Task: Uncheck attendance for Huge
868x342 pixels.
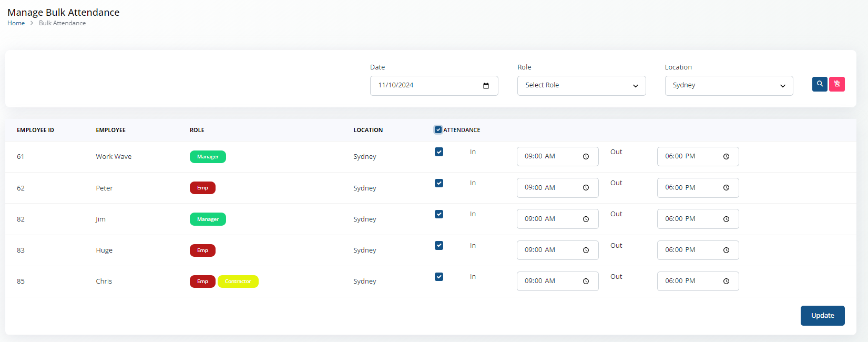Action: 439,246
